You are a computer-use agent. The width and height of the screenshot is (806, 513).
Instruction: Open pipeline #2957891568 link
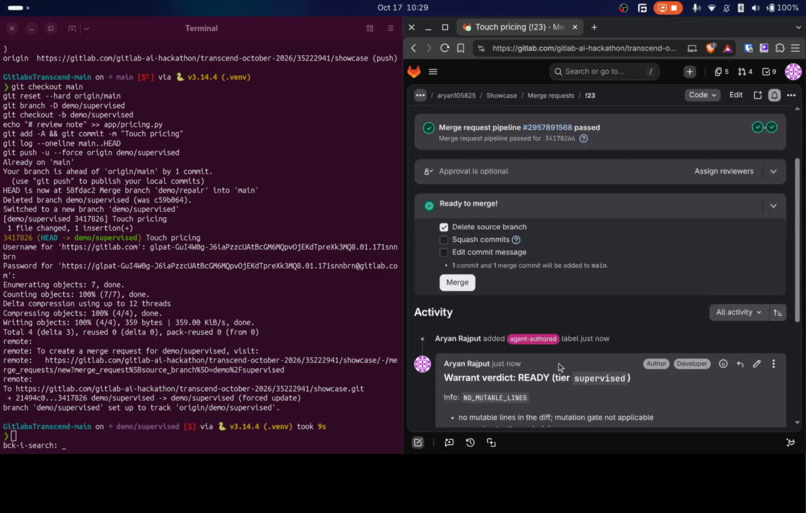pyautogui.click(x=547, y=127)
